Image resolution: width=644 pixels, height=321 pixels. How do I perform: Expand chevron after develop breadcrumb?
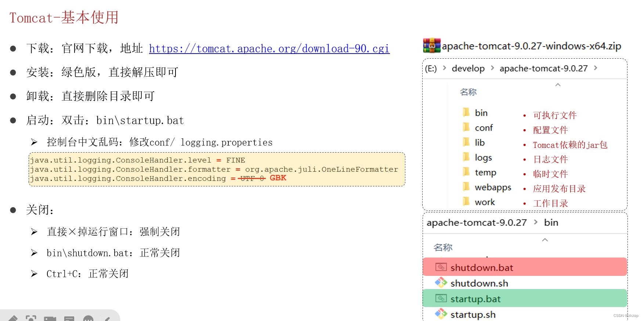click(x=492, y=68)
